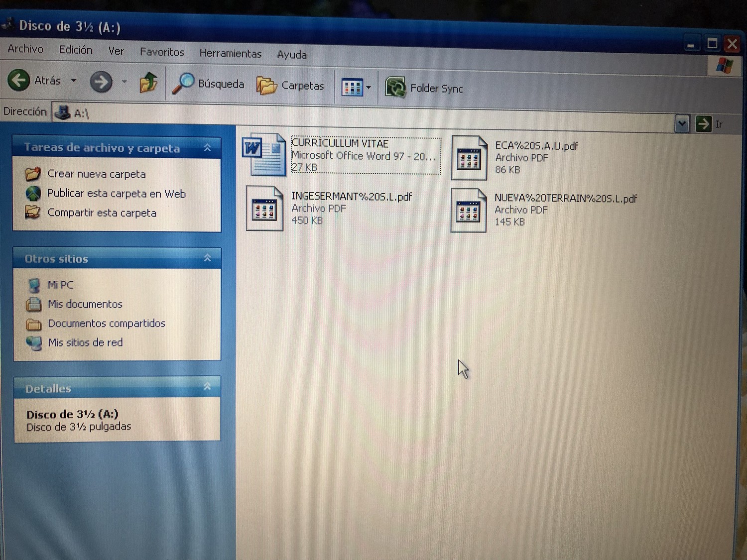Click the Documentos compartidos folder icon
The height and width of the screenshot is (560, 747).
point(34,324)
